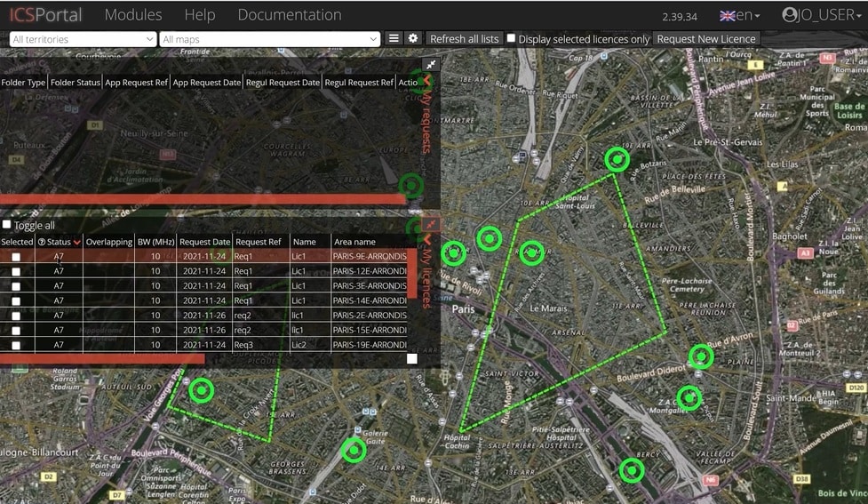Click PARIS-2E-ARRONDIS area name cell
Image resolution: width=868 pixels, height=504 pixels.
point(370,316)
